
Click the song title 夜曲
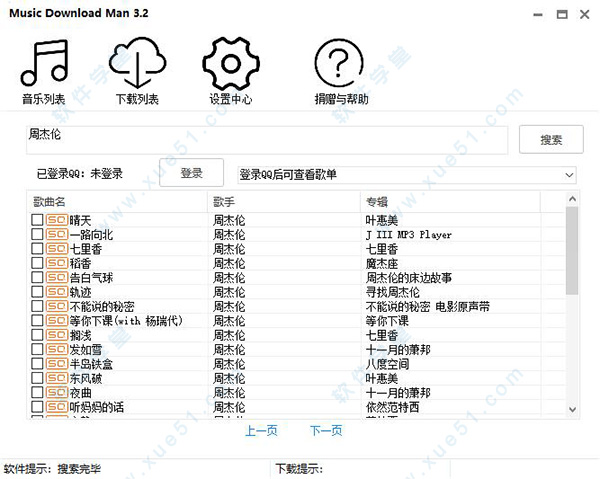pos(80,393)
